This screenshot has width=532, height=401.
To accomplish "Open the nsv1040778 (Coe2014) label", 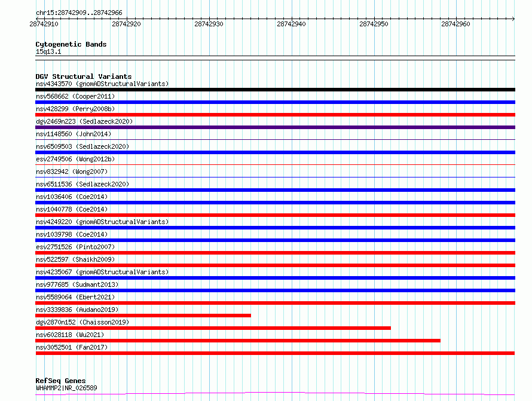I will click(72, 209).
